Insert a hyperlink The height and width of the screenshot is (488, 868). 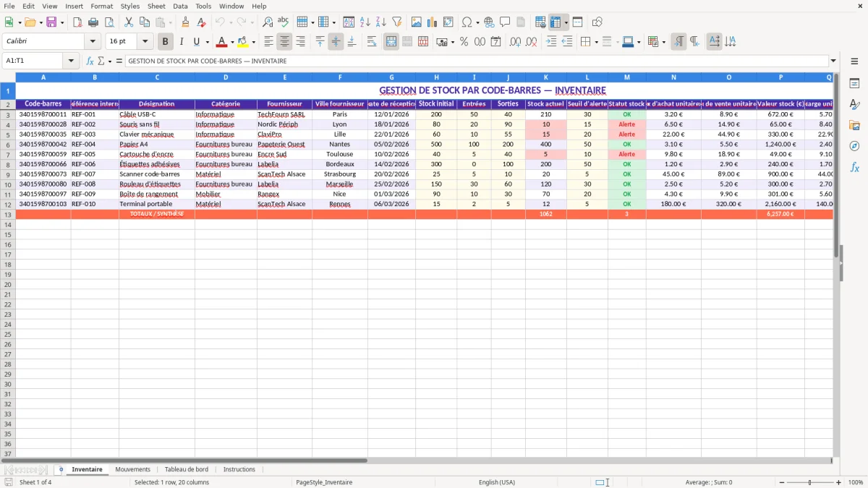[489, 22]
